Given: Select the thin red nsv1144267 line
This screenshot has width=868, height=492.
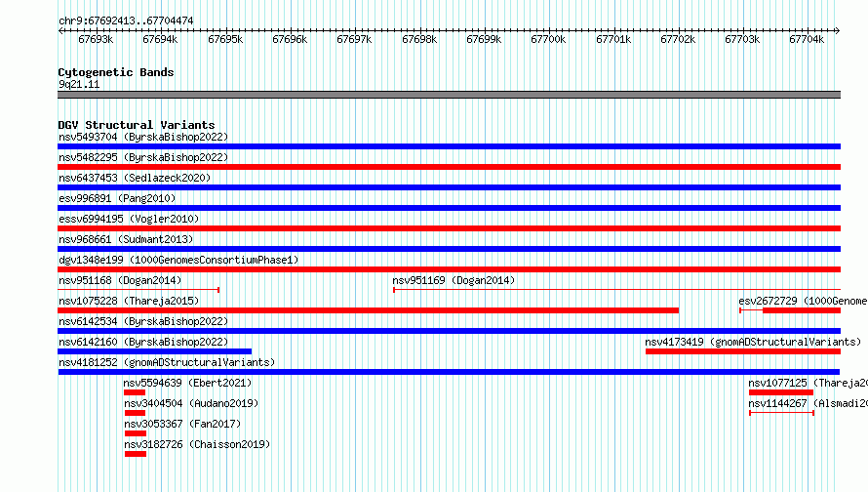Looking at the screenshot, I should point(781,413).
